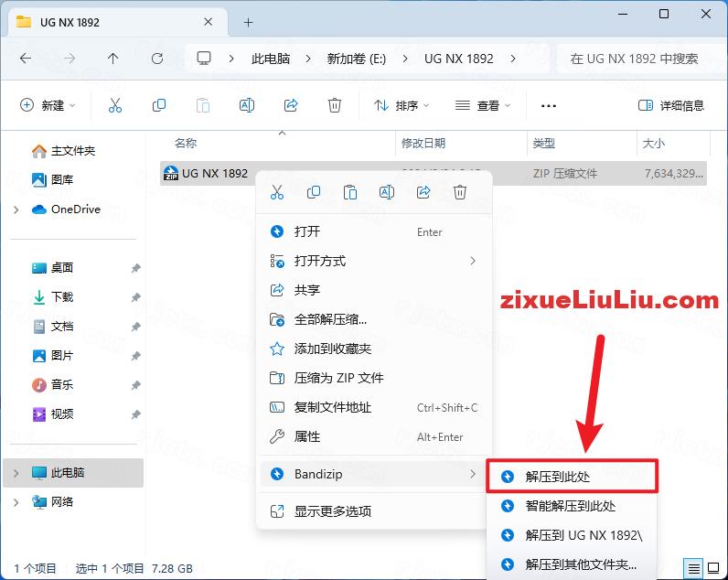The height and width of the screenshot is (580, 728).
Task: Share icon in context menu
Action: (x=423, y=192)
